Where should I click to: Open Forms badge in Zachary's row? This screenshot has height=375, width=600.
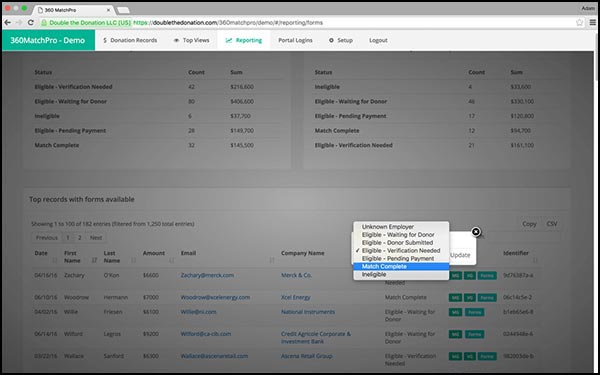tap(487, 276)
